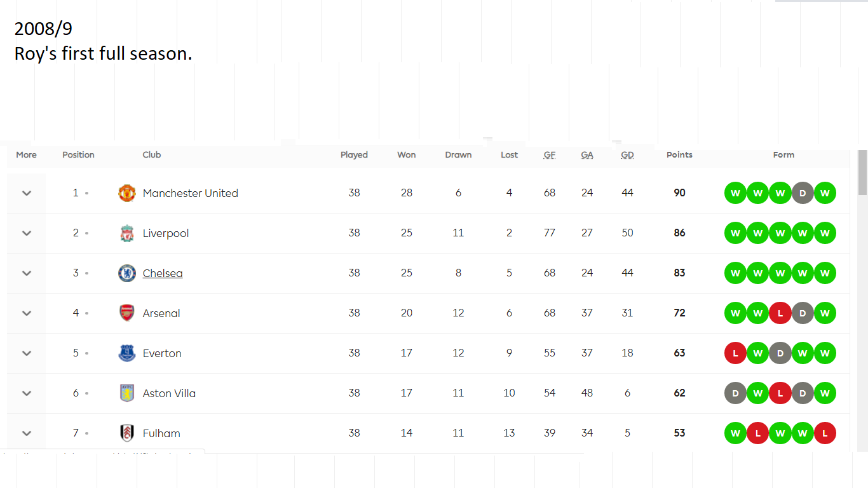The width and height of the screenshot is (868, 488).
Task: Expand the Everton row chevron
Action: [27, 353]
